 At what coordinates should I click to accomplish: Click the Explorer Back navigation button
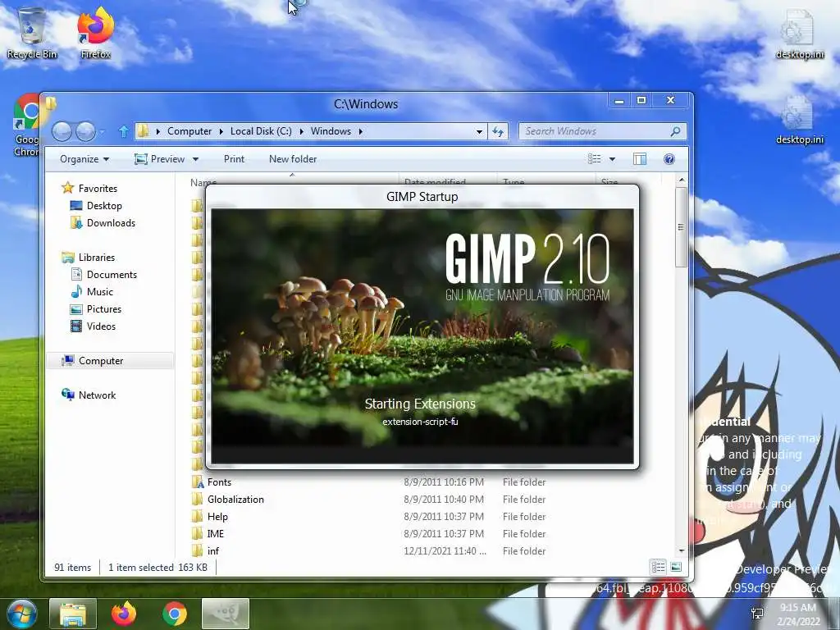(x=62, y=131)
